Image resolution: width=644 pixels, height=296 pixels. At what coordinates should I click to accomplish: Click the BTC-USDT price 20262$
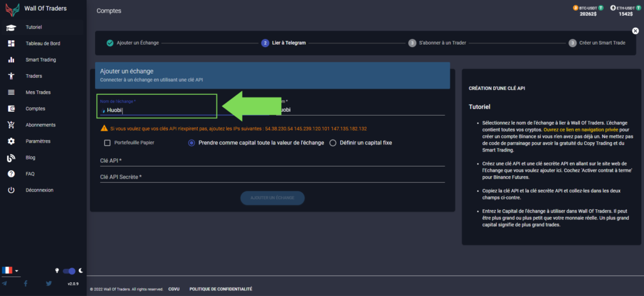coord(588,14)
